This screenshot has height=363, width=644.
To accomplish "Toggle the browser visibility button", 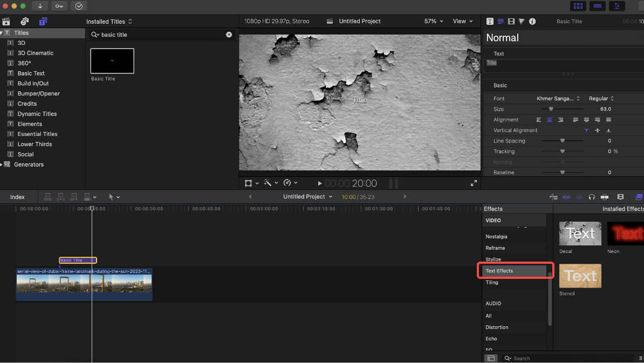I will (x=578, y=6).
